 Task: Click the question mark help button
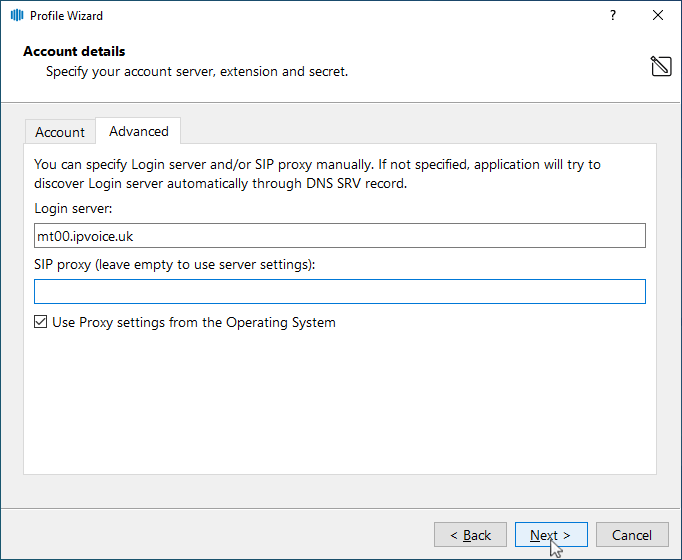[x=612, y=16]
